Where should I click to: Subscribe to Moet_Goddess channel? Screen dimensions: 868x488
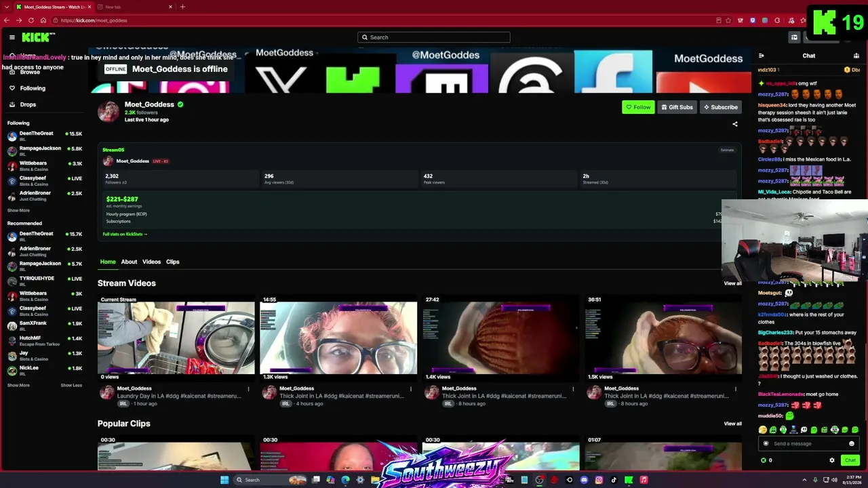pos(720,107)
